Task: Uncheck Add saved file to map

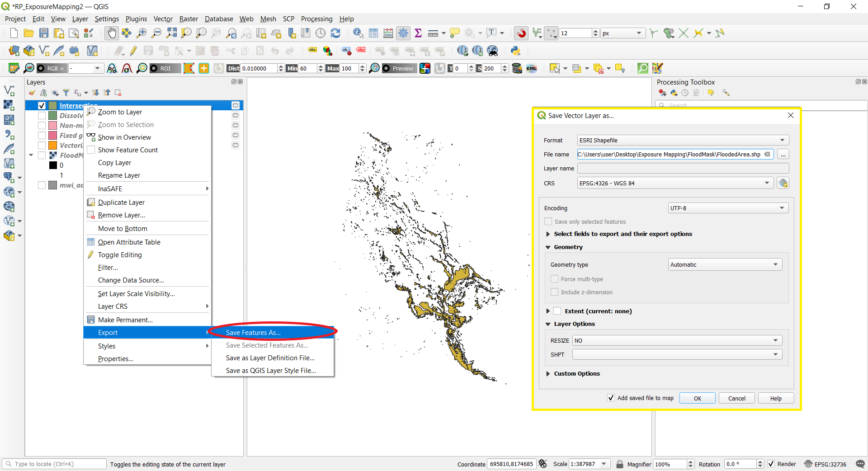Action: point(611,398)
